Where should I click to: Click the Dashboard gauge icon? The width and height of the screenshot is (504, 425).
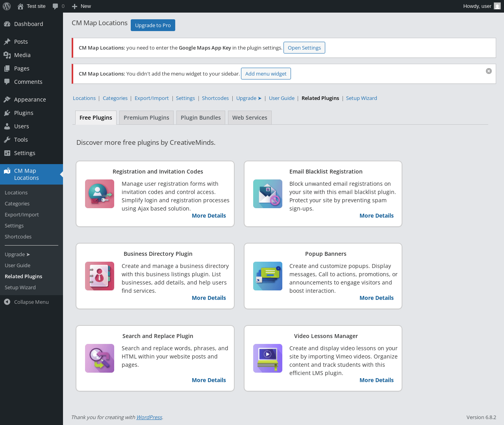pyautogui.click(x=7, y=24)
